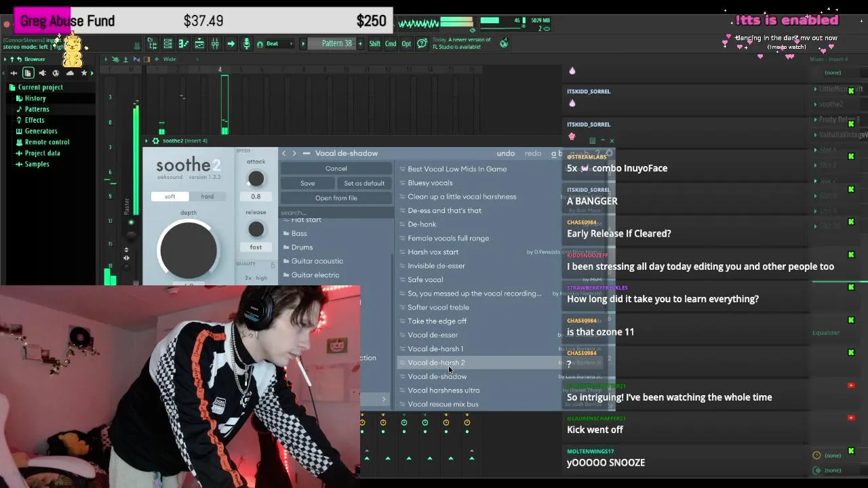This screenshot has height=488, width=868.
Task: Click the FL Studio update globe icon
Action: point(504,43)
